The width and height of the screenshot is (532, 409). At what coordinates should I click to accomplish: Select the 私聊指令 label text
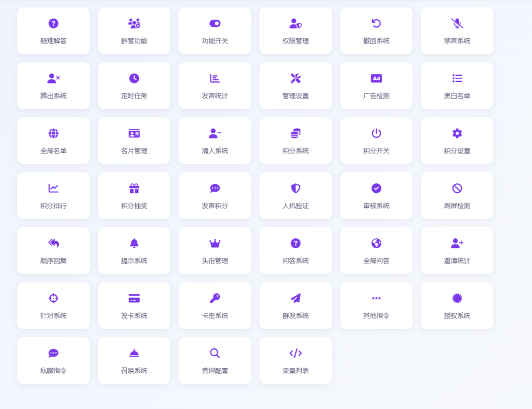pyautogui.click(x=54, y=371)
